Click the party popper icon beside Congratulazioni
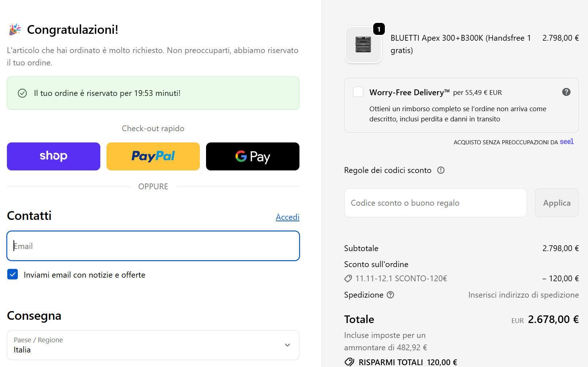 [x=15, y=29]
